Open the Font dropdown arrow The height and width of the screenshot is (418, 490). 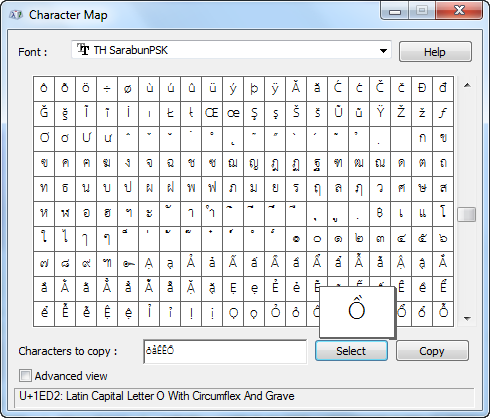(x=383, y=51)
